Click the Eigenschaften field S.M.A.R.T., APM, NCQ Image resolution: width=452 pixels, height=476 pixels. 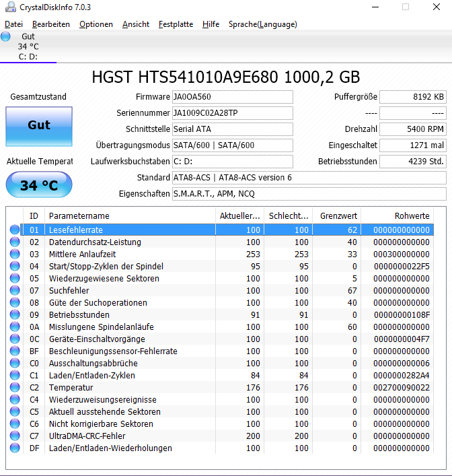pos(309,194)
